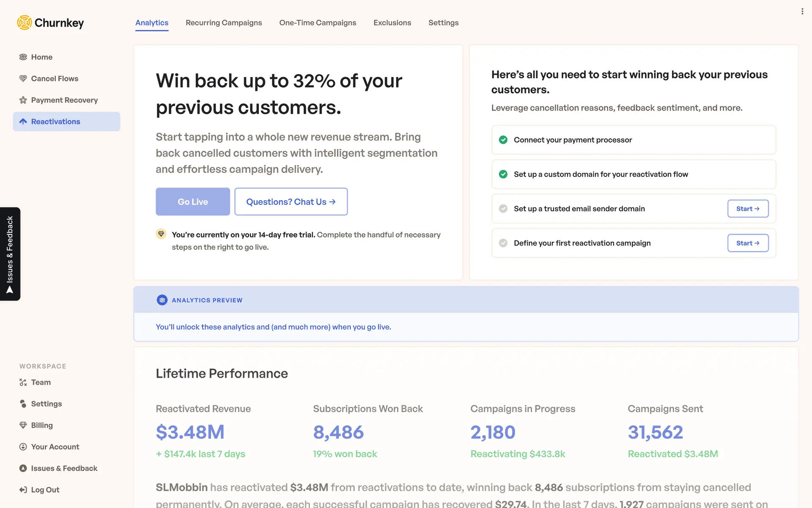
Task: Switch to the Recurring Campaigns tab
Action: 224,23
